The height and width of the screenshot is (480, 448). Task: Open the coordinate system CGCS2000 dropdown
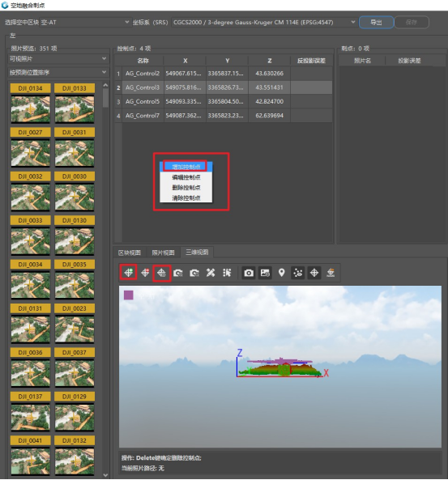click(264, 22)
